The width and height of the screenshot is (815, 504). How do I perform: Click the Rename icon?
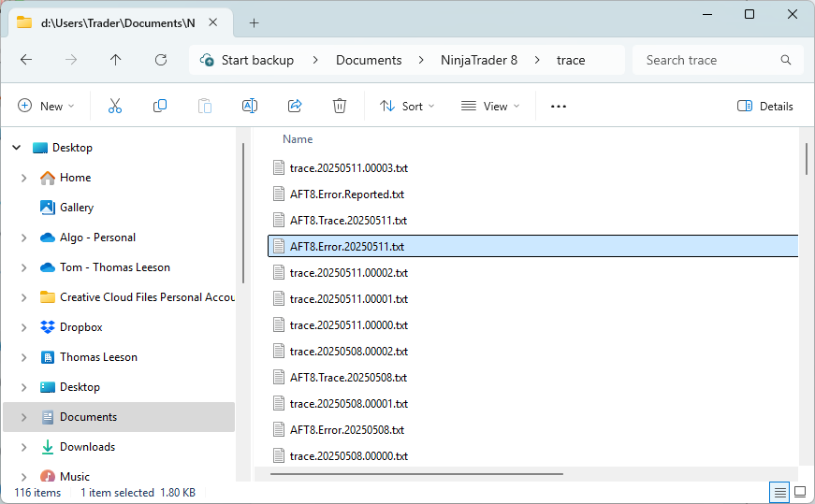pos(250,106)
